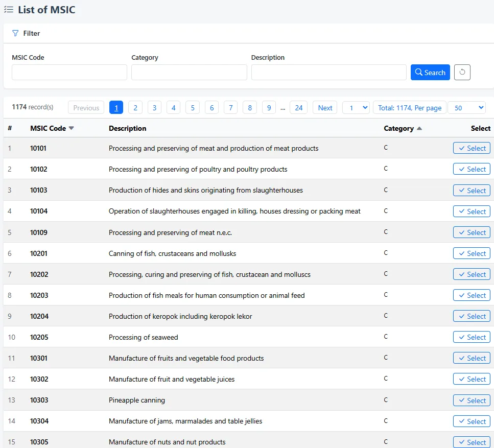494x448 pixels.
Task: Click description 'Pineapple canning'
Action: 137,400
